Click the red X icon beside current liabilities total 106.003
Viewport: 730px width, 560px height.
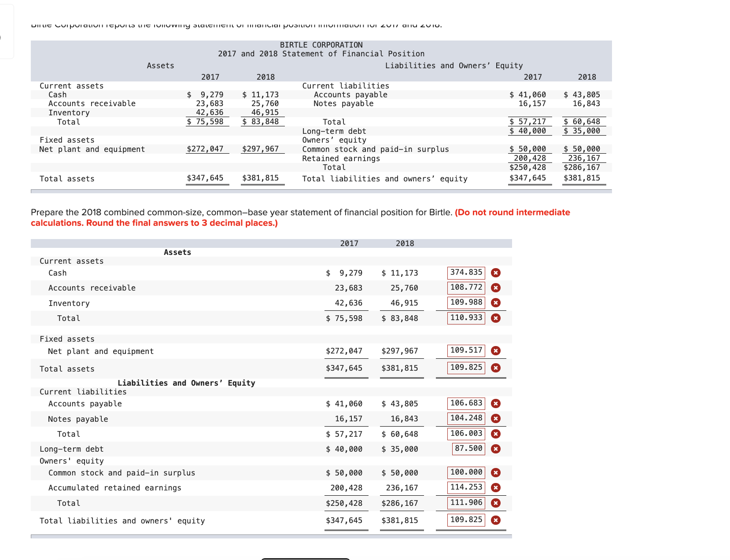pos(496,434)
